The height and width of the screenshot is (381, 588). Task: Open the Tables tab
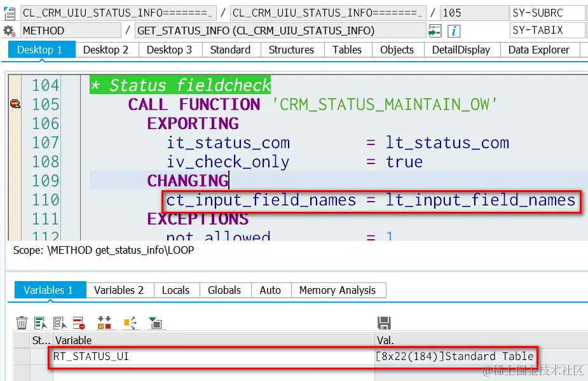[x=347, y=50]
